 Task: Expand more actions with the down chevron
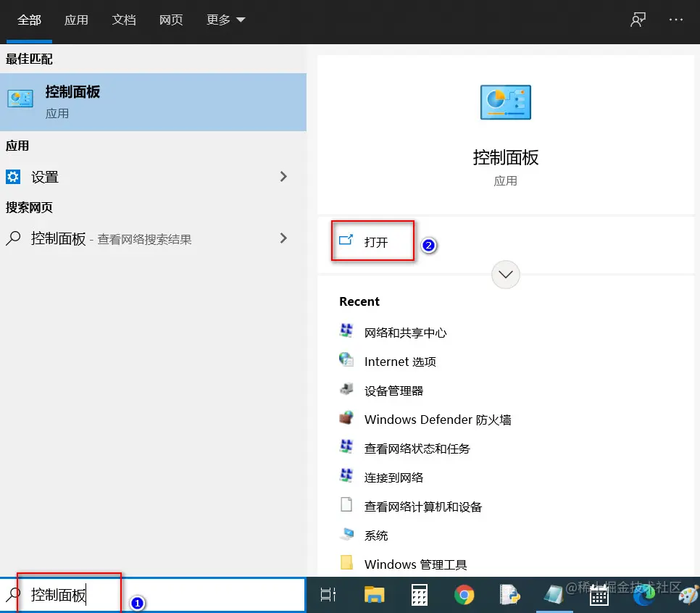(505, 275)
